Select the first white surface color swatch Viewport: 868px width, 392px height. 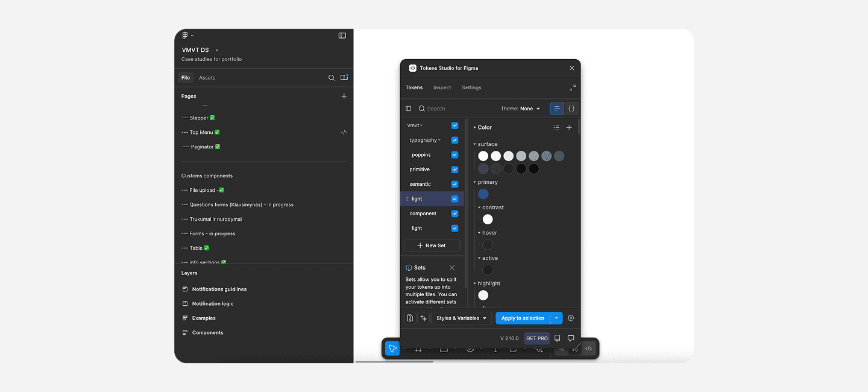click(x=483, y=156)
